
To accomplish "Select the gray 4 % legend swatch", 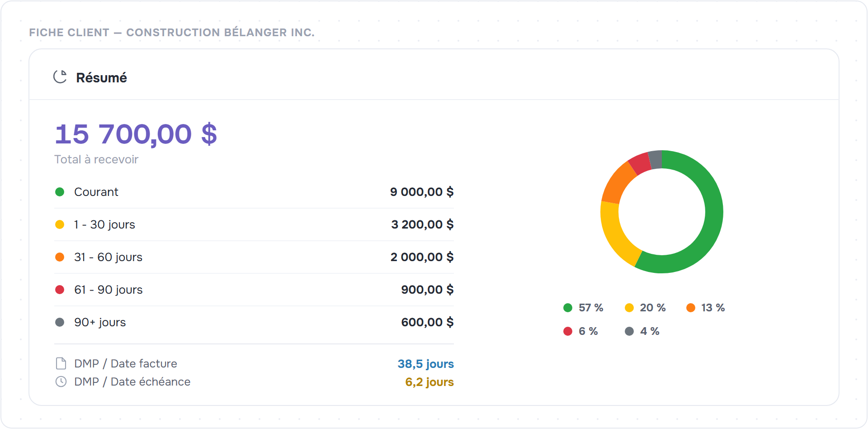I will click(x=629, y=331).
